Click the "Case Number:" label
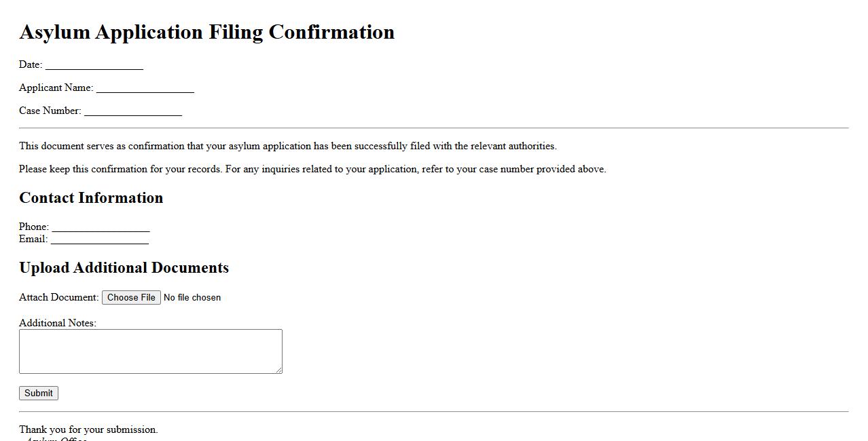This screenshot has height=441, width=868. (50, 111)
